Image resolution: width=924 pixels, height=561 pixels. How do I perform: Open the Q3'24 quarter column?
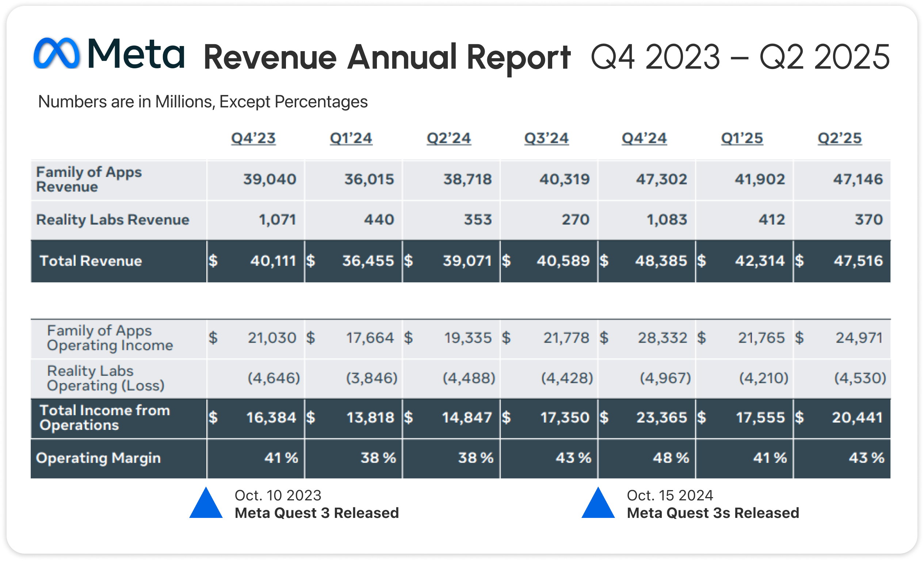click(547, 138)
